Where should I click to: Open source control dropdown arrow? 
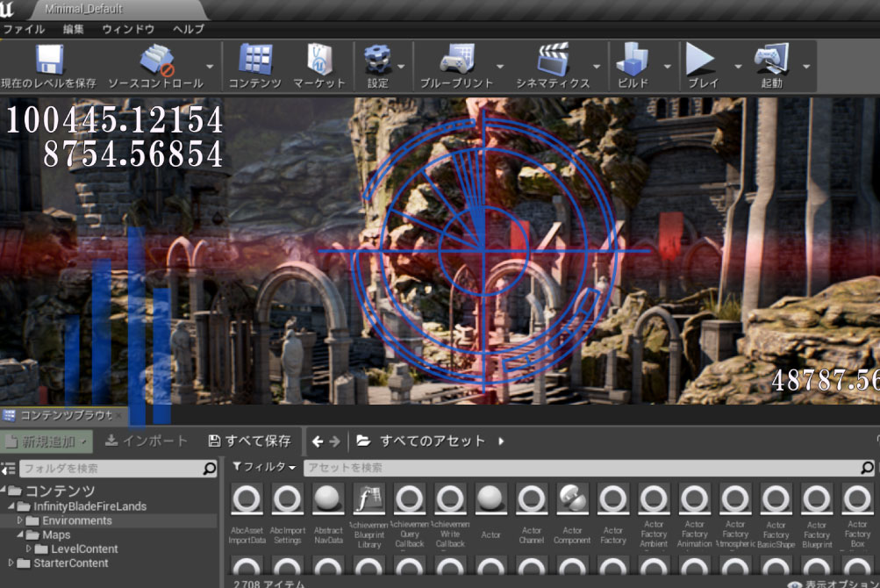tap(210, 67)
